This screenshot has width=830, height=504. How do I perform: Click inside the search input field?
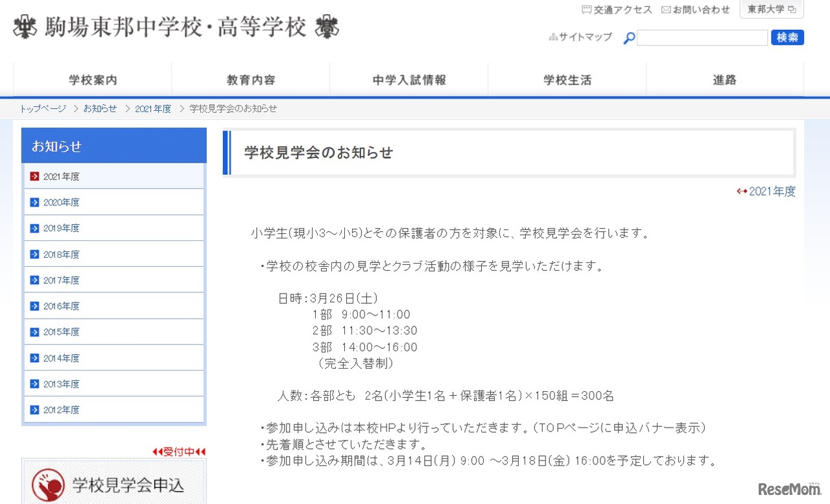(702, 37)
